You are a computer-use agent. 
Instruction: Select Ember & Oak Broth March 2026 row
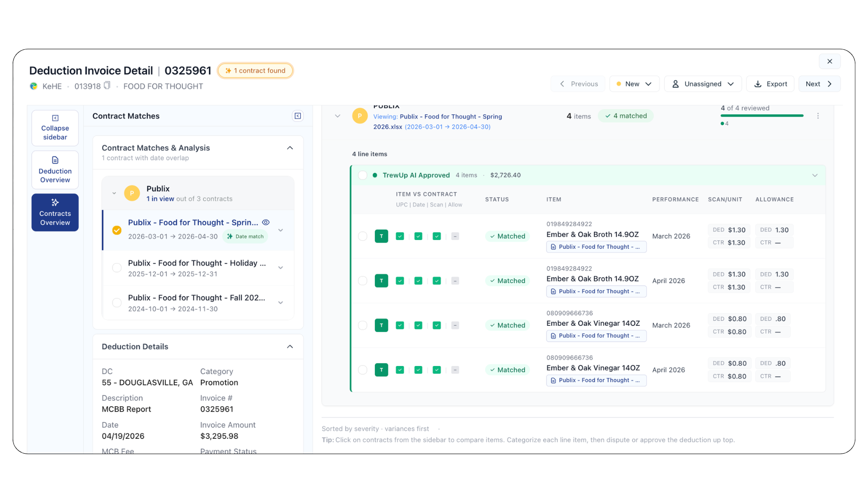[363, 236]
